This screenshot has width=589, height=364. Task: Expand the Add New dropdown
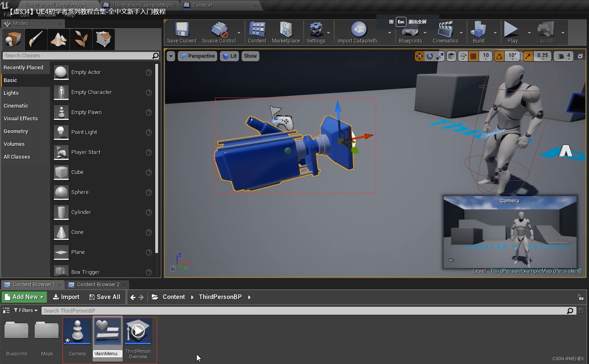(x=24, y=297)
